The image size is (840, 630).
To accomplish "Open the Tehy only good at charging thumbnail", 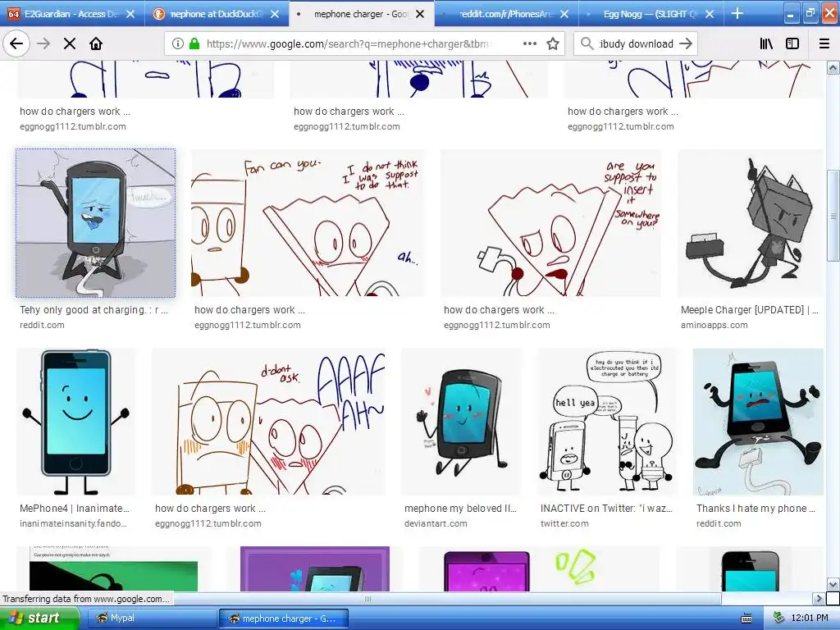I will [x=95, y=223].
